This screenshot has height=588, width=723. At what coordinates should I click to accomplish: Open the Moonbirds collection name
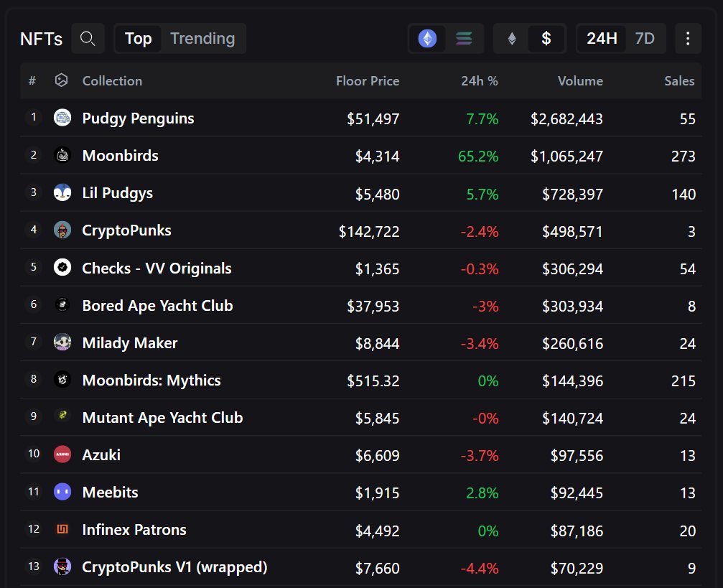tap(120, 155)
